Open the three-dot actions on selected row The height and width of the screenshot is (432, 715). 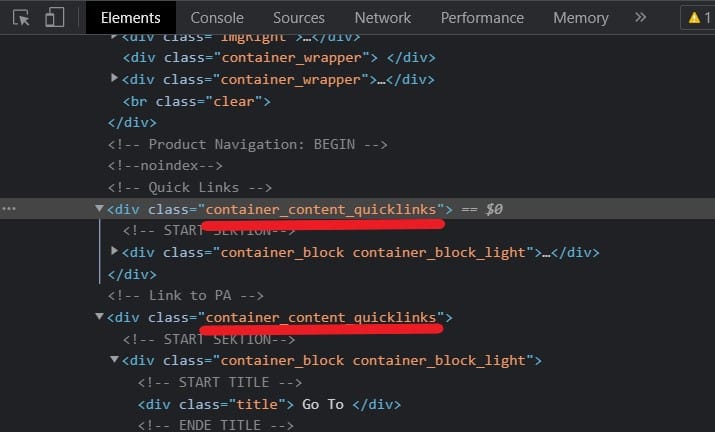pyautogui.click(x=9, y=209)
